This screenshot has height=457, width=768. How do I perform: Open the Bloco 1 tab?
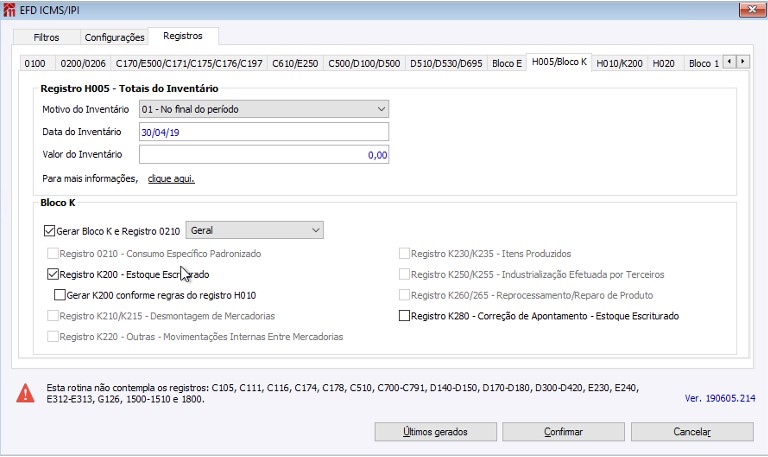pyautogui.click(x=703, y=63)
